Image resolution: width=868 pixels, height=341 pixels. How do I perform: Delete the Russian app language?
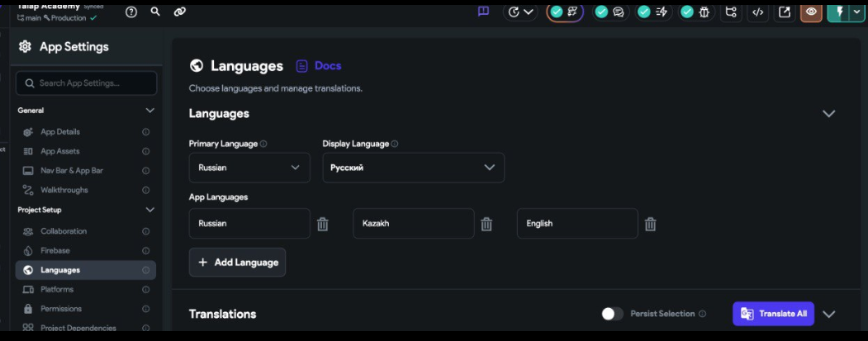(323, 224)
